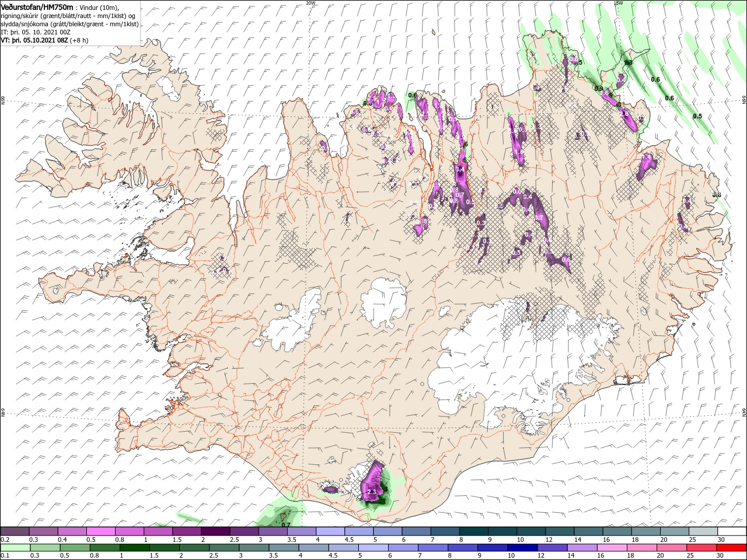Choose top legend swatch between 4 and 4.5
The width and height of the screenshot is (747, 560).
click(330, 531)
